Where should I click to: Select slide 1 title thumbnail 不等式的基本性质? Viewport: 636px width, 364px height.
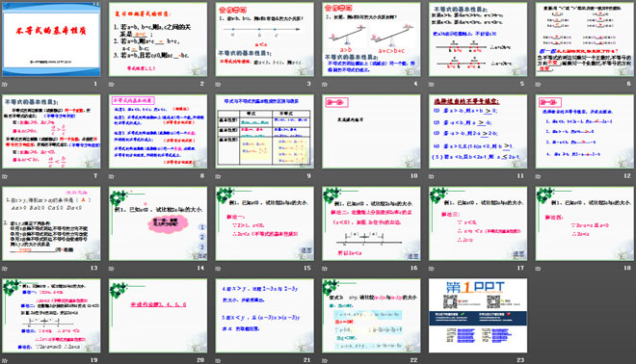point(51,39)
